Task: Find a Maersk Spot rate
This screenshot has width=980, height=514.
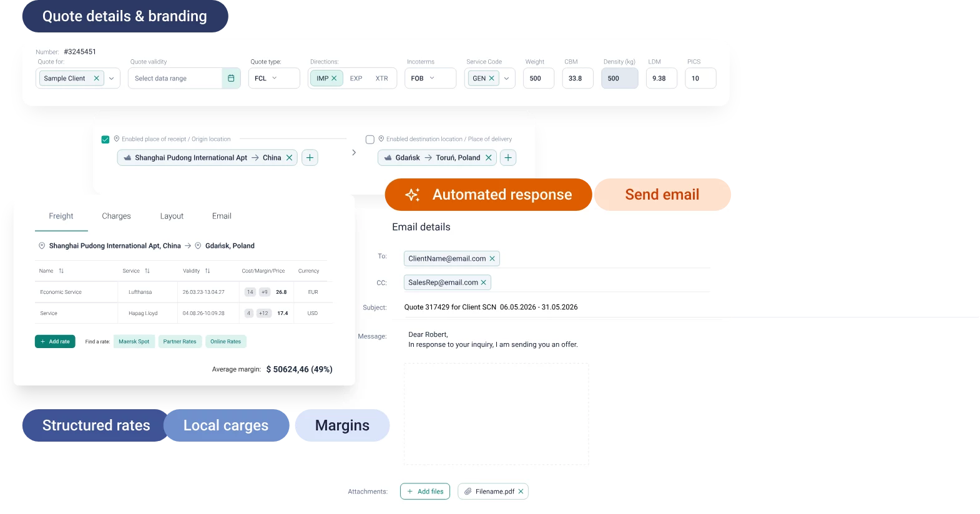Action: (x=134, y=342)
